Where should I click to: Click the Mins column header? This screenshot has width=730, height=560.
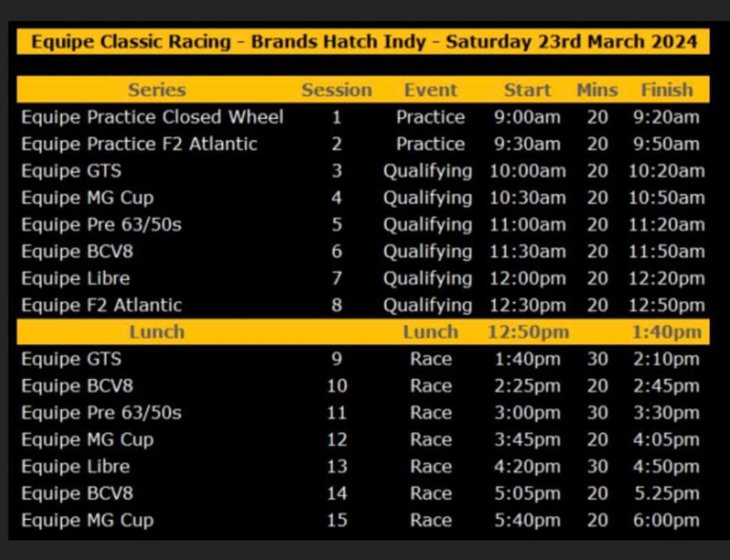click(x=597, y=90)
